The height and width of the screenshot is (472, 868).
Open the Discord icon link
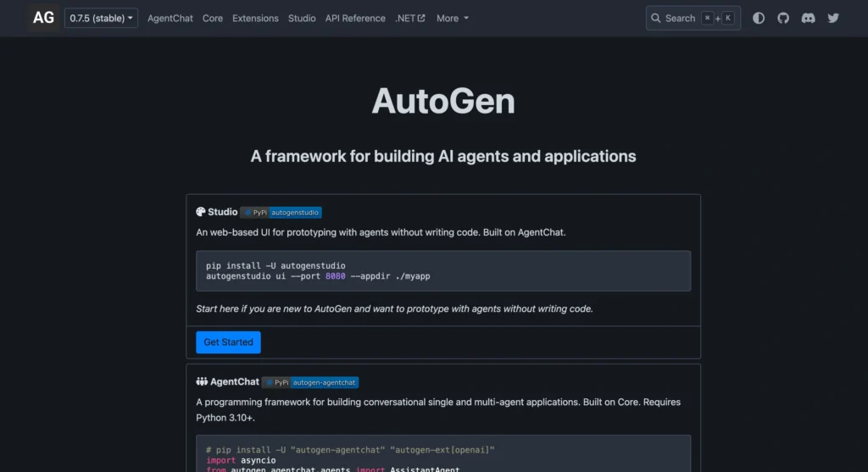point(808,19)
